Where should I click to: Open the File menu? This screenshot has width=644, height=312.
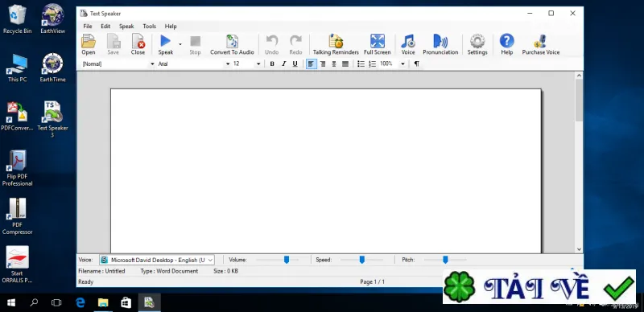[x=88, y=27]
